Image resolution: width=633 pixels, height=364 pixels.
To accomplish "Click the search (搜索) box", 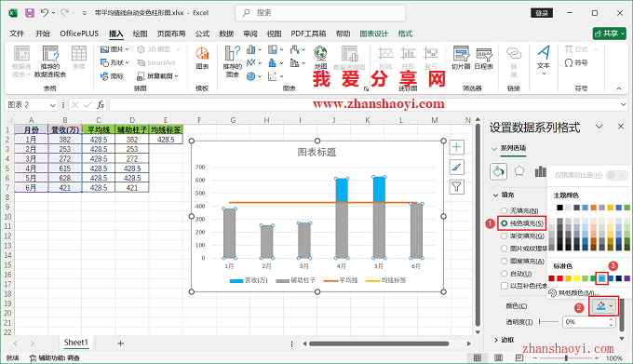I will point(320,13).
